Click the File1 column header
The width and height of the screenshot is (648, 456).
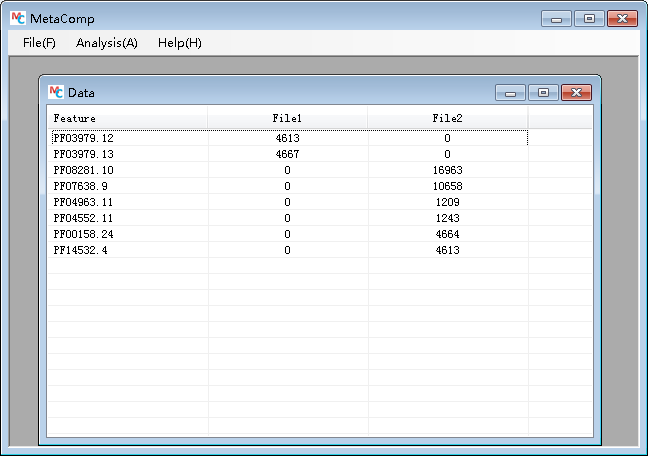287,119
